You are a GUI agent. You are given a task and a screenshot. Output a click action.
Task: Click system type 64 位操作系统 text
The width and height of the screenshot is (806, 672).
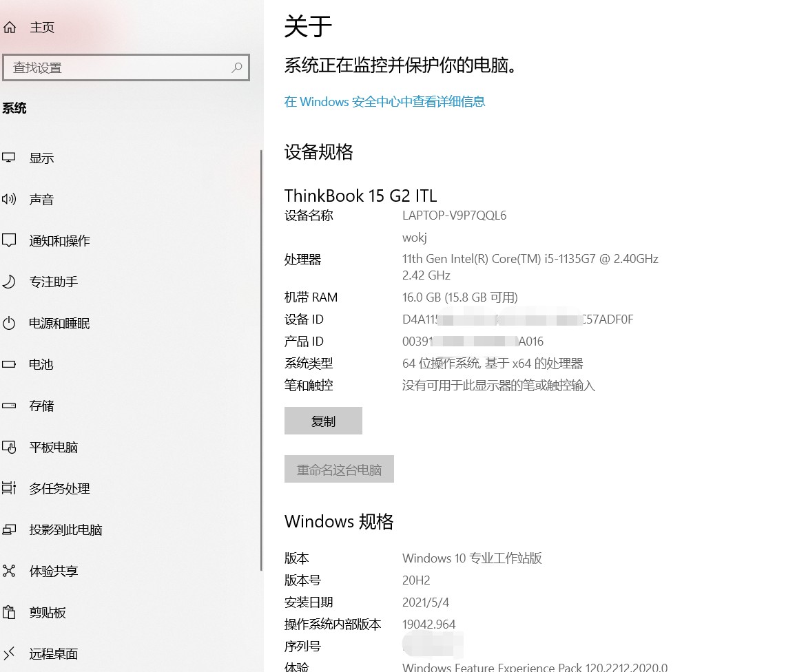point(493,364)
